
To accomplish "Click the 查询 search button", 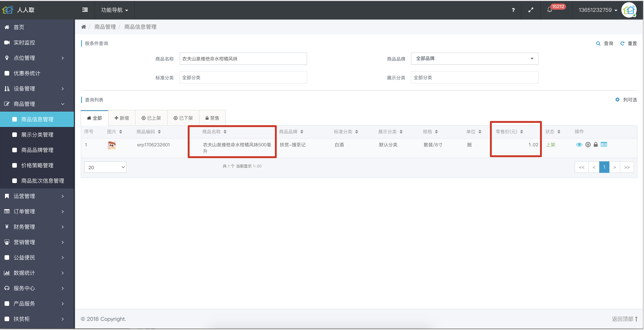I will click(x=605, y=44).
